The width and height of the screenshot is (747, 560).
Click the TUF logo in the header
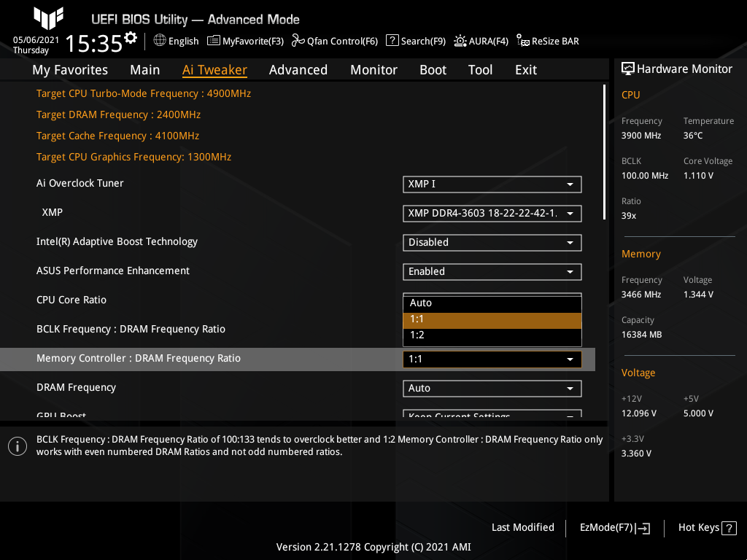tap(49, 17)
